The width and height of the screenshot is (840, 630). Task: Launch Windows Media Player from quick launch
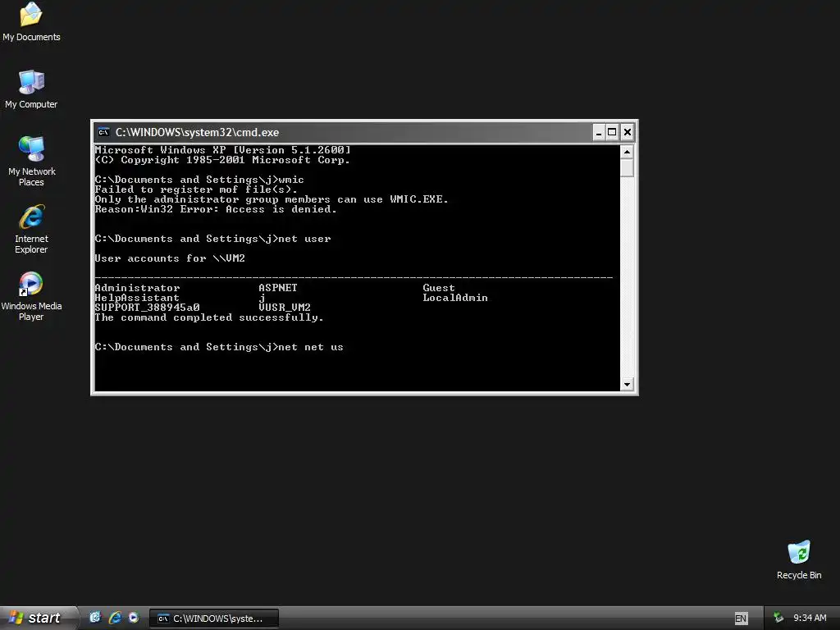point(134,618)
